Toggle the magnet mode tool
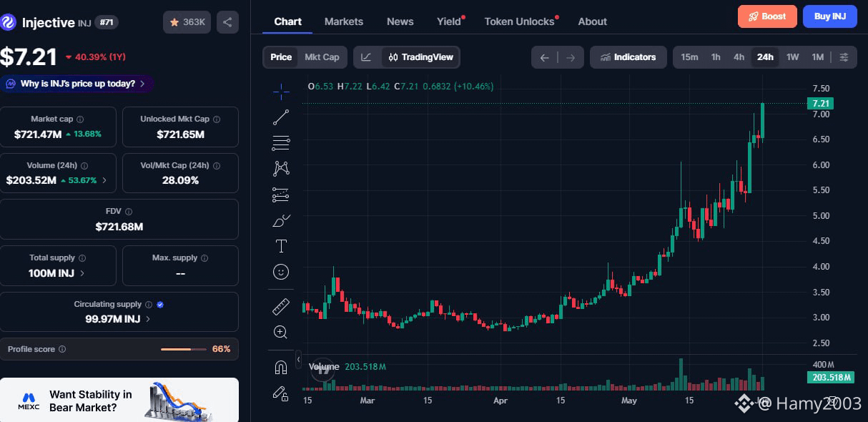The height and width of the screenshot is (422, 868). [281, 368]
